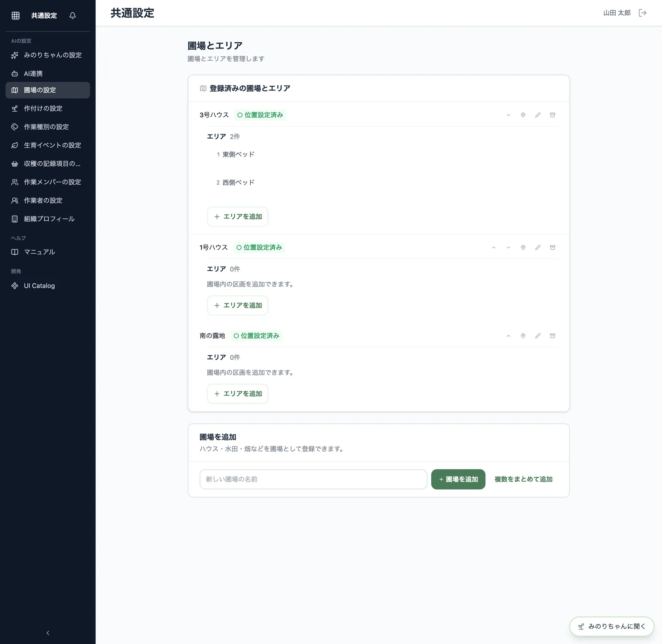This screenshot has height=644, width=662.
Task: Open 組織プロフィール page
Action: point(48,219)
